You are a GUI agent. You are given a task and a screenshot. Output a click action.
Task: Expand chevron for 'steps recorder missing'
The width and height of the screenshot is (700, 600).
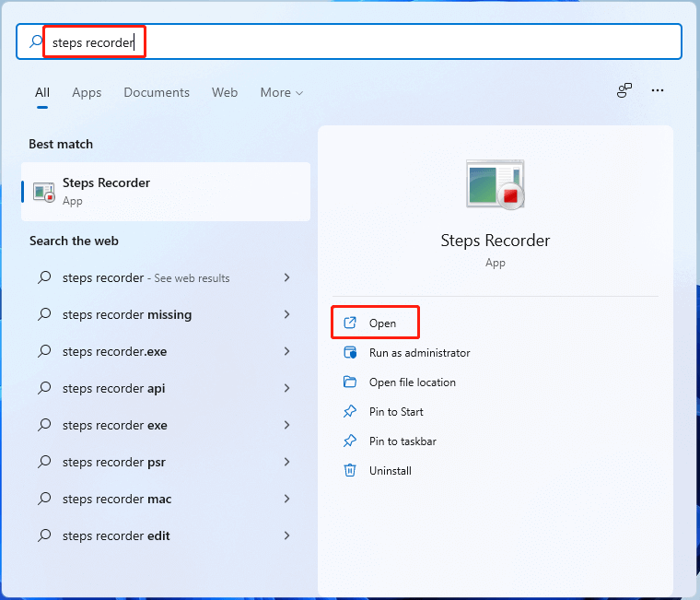pyautogui.click(x=287, y=314)
